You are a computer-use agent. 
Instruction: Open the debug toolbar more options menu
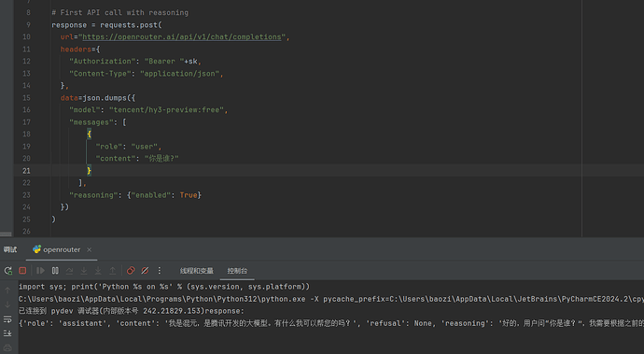[x=160, y=271]
